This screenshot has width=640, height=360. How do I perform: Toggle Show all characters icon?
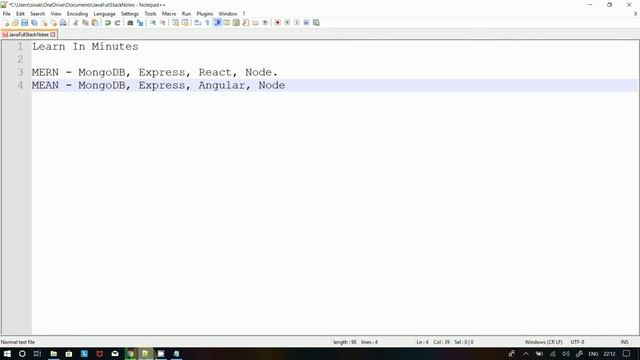[207, 22]
